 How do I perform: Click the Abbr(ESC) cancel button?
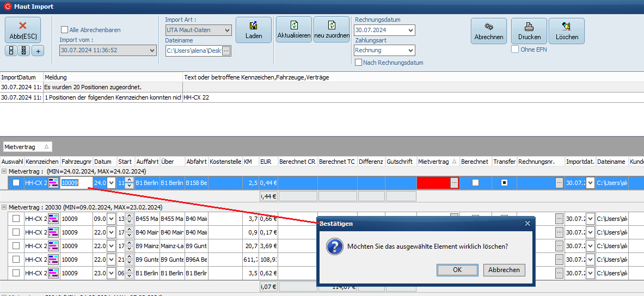click(23, 30)
